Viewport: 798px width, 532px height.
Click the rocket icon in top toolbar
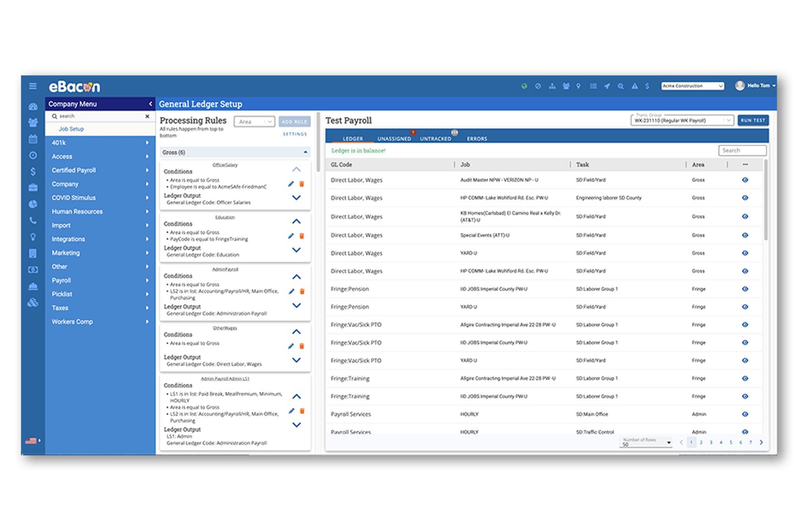click(607, 86)
